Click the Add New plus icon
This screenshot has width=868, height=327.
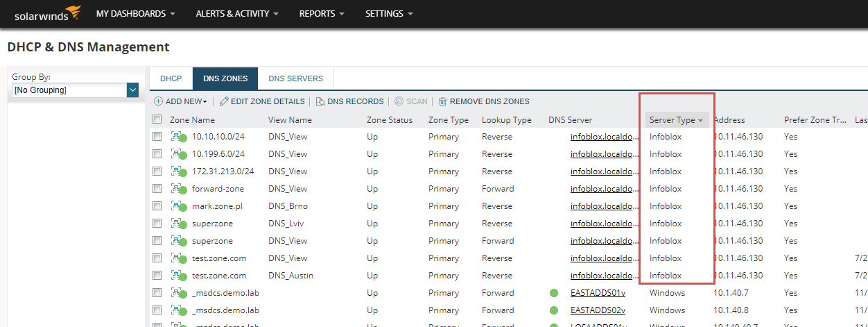(159, 101)
